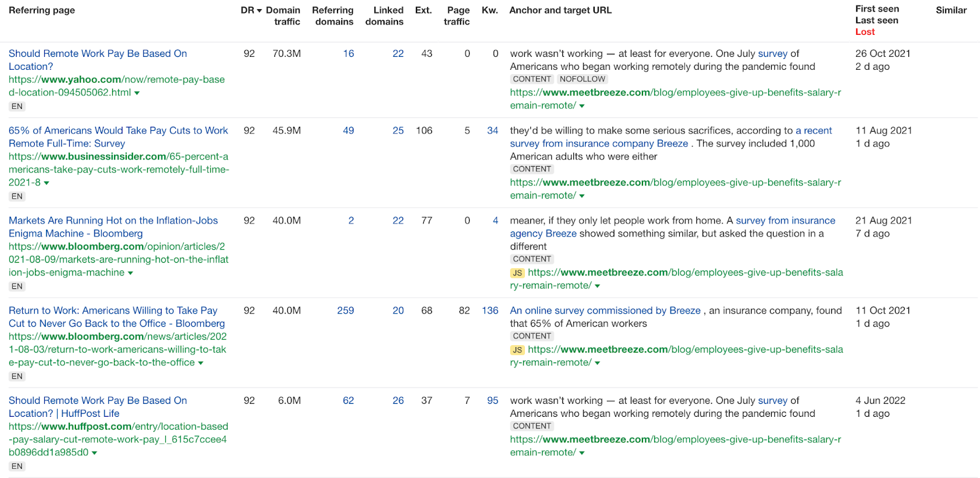Sort by DR column header
Screen dimensions: 980x478
coord(251,10)
